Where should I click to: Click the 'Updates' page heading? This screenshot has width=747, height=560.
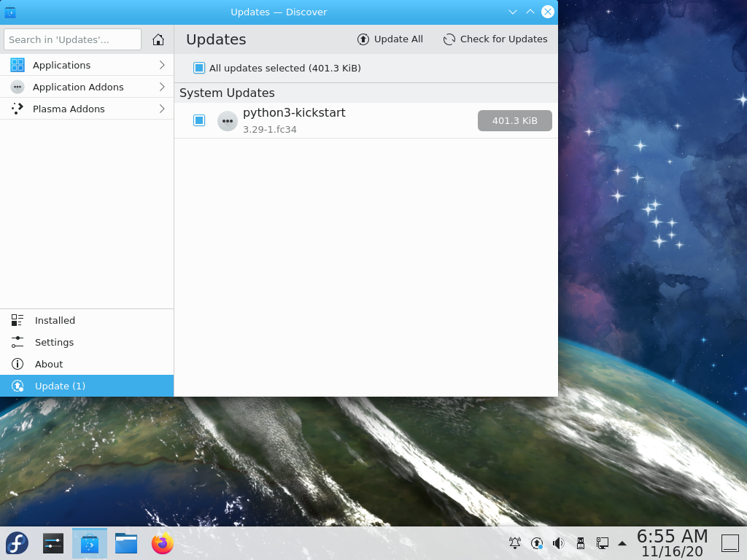216,39
